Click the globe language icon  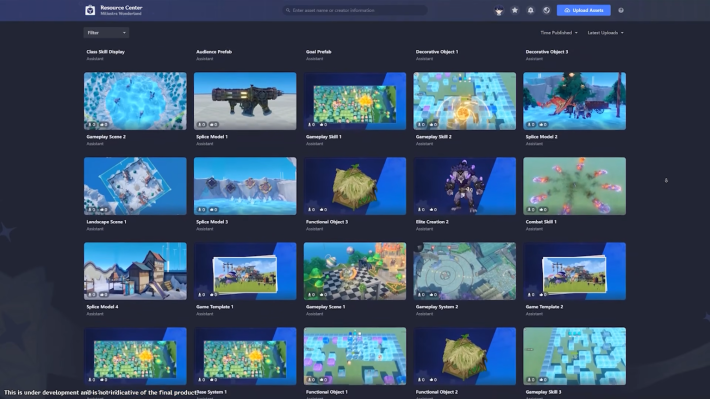tap(547, 10)
